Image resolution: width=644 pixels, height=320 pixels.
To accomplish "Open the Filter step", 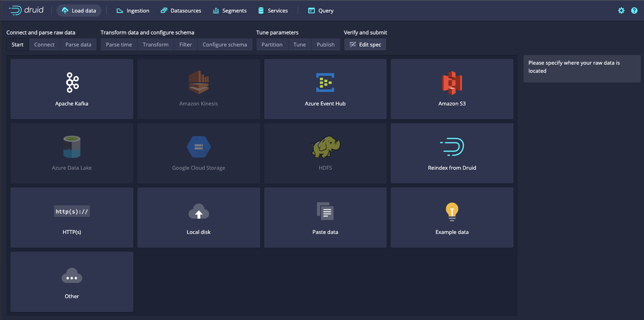I will click(x=185, y=44).
